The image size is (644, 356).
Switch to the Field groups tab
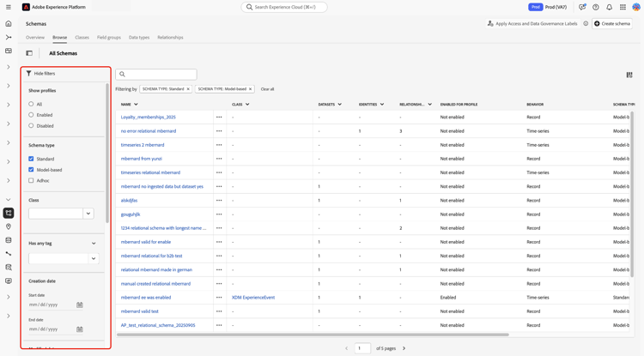click(109, 38)
